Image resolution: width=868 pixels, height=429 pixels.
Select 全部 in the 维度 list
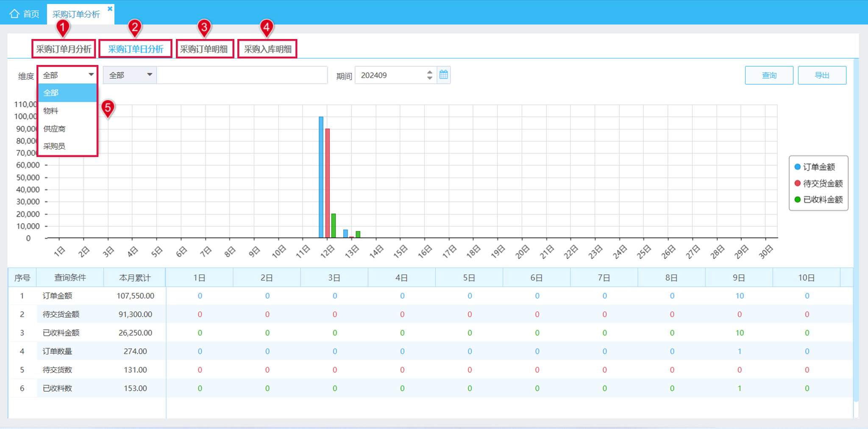[68, 93]
